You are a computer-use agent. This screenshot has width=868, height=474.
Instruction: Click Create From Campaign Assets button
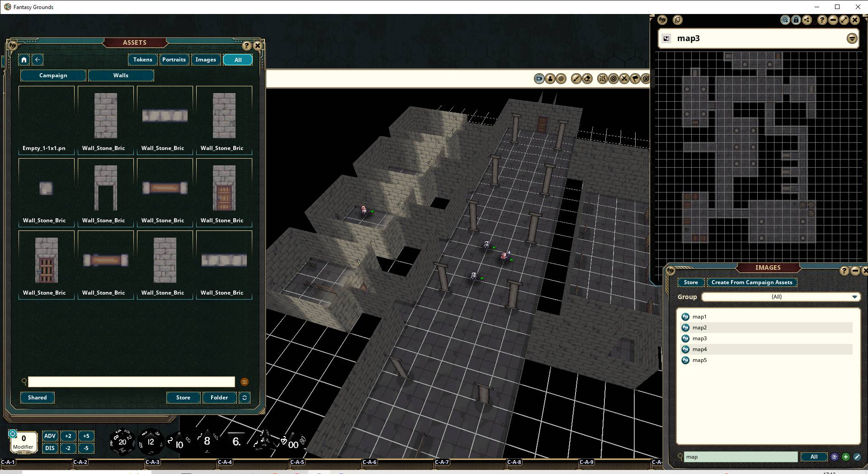(752, 282)
